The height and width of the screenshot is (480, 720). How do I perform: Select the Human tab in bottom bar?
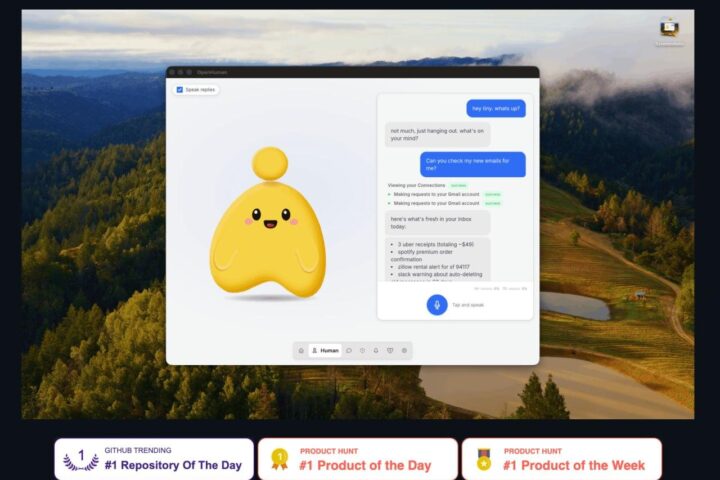pyautogui.click(x=325, y=350)
